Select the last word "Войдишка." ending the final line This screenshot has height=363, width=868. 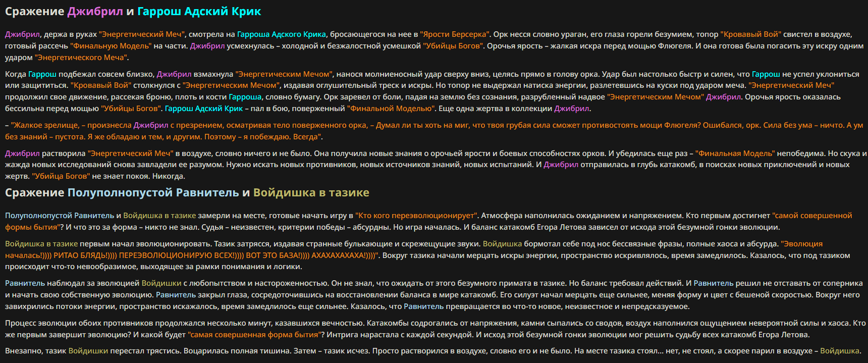840,351
